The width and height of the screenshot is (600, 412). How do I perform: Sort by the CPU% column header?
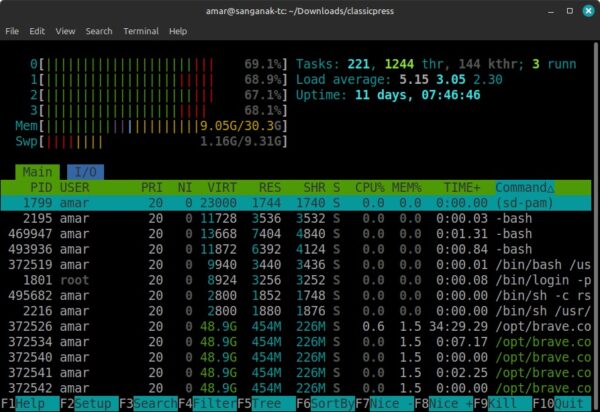click(370, 187)
